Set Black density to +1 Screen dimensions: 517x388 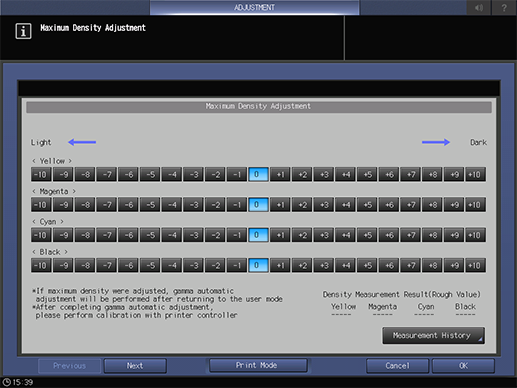[x=280, y=265]
